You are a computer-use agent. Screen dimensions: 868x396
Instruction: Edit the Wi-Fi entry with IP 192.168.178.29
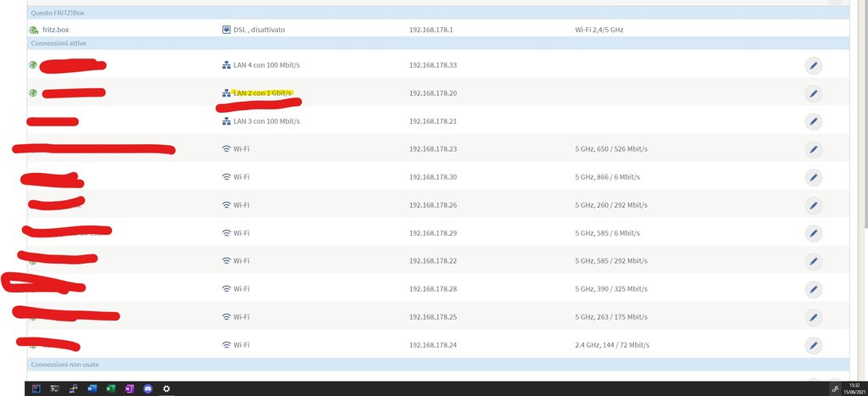pyautogui.click(x=813, y=233)
